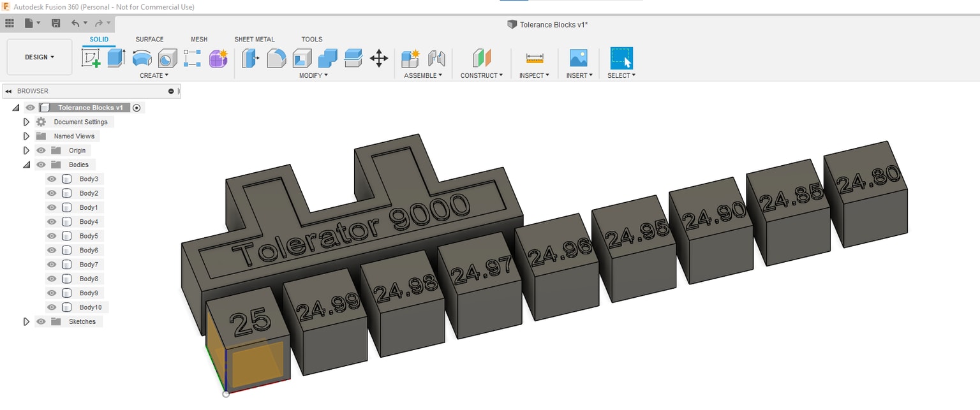
Task: Hide Body2 using its eye icon
Action: (x=52, y=193)
